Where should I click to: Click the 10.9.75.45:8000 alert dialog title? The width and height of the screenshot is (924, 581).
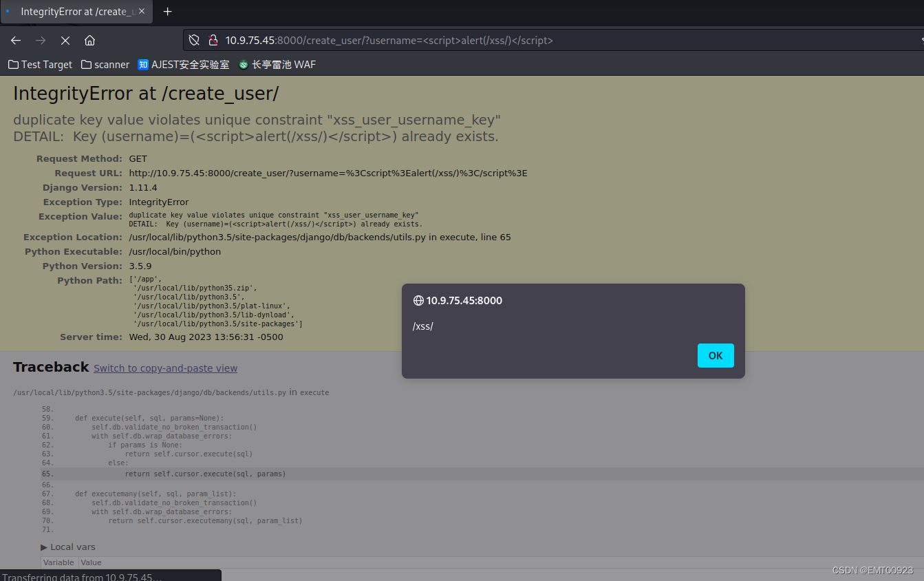[464, 301]
